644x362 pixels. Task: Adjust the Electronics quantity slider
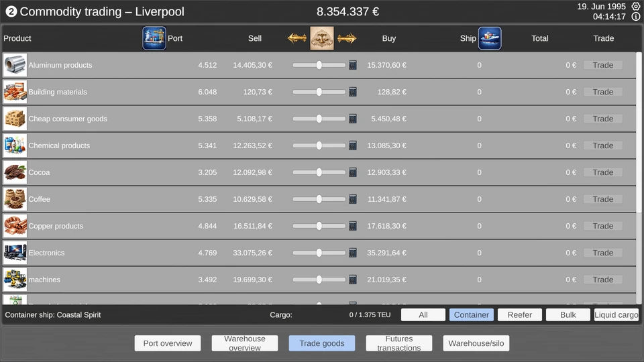(x=319, y=253)
